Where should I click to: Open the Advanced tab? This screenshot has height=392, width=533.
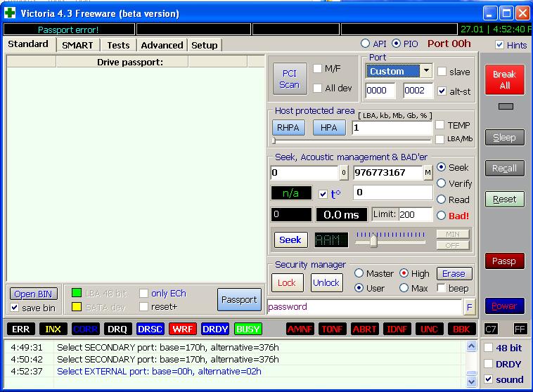[162, 45]
